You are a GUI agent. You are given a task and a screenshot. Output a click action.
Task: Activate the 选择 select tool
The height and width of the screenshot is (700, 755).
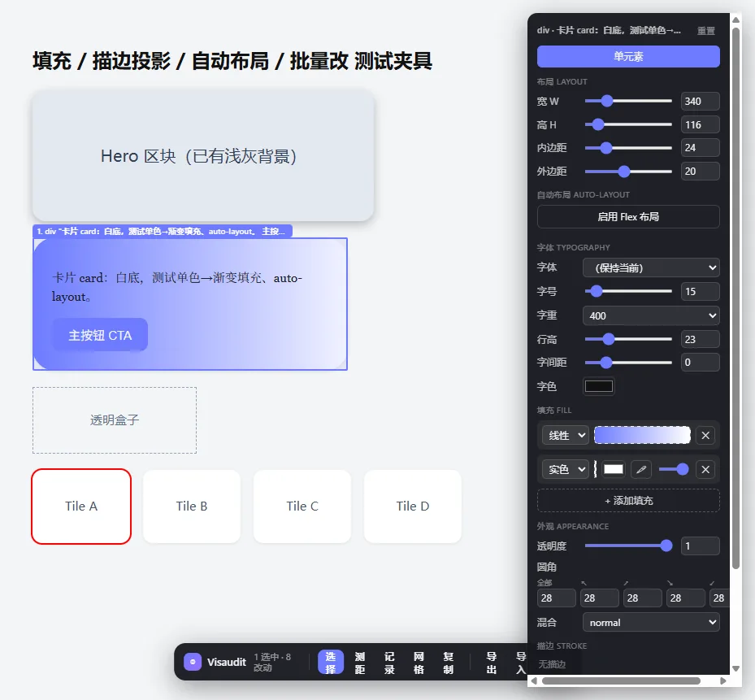click(330, 663)
